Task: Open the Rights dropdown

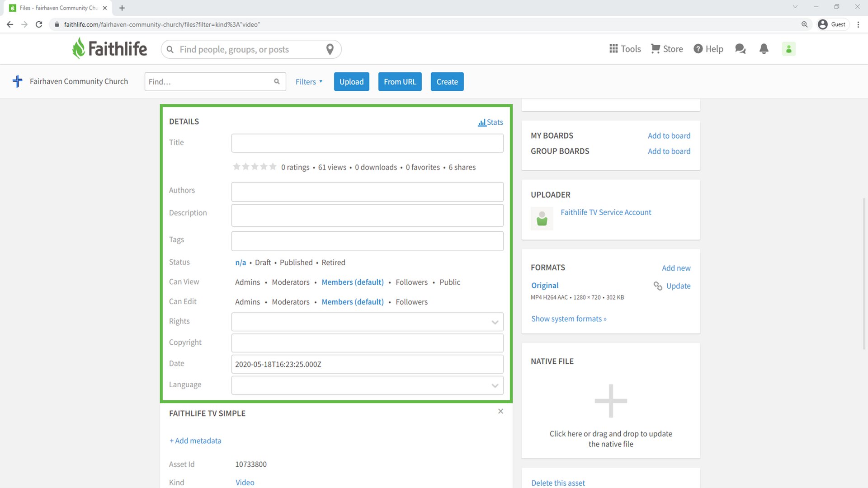Action: pyautogui.click(x=367, y=322)
